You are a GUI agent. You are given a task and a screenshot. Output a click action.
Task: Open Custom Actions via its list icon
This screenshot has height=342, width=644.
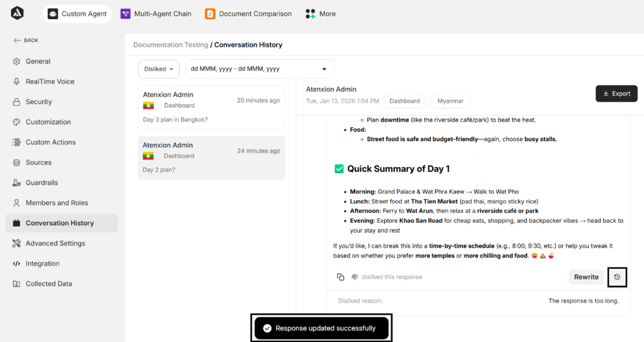16,142
